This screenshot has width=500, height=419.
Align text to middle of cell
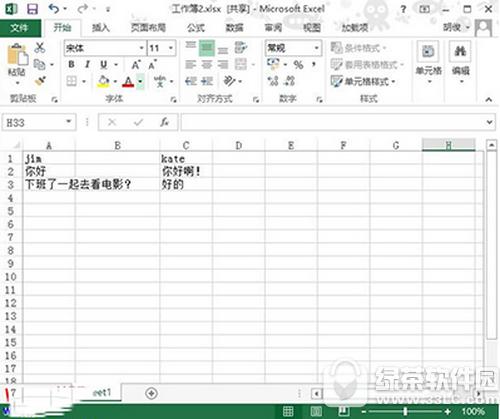pos(207,48)
